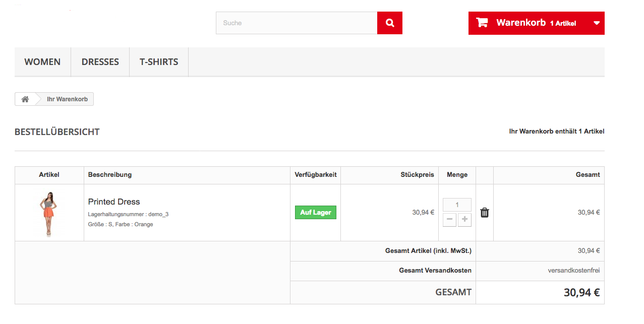This screenshot has width=644, height=324.
Task: Click the search magnifier button
Action: pyautogui.click(x=390, y=23)
